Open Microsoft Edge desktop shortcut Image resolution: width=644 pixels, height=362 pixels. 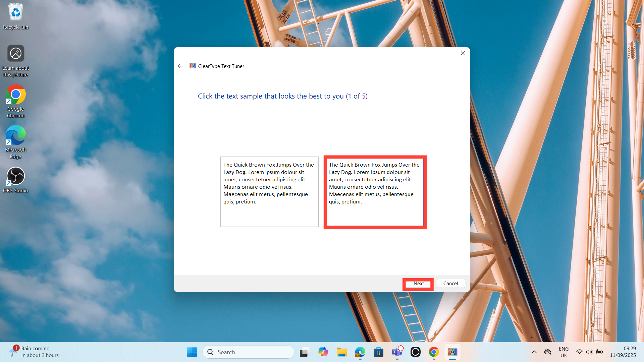(x=15, y=142)
